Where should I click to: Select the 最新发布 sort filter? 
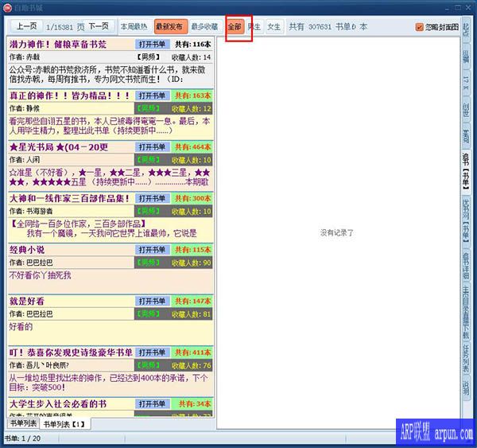pyautogui.click(x=169, y=26)
